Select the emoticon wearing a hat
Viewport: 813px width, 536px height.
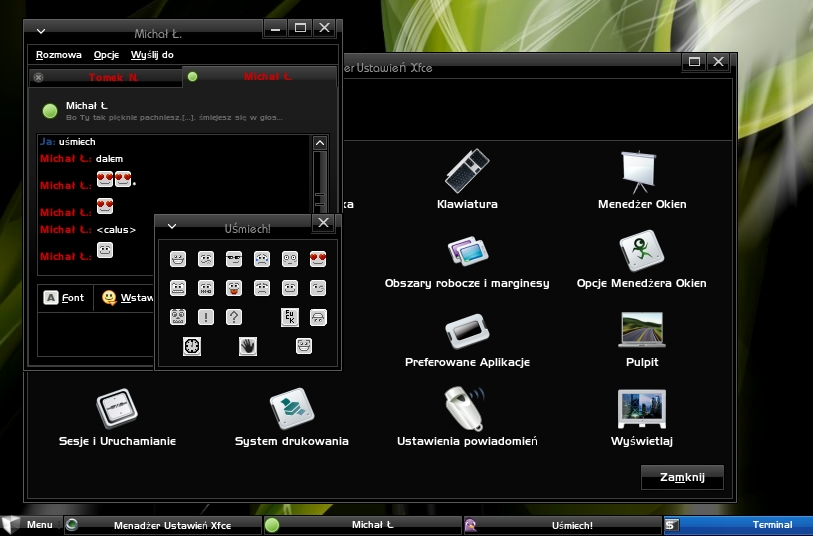click(x=318, y=317)
